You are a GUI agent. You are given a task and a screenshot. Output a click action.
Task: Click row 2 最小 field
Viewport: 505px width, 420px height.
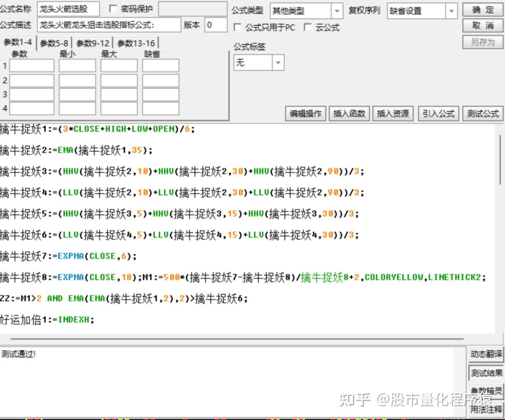77,80
